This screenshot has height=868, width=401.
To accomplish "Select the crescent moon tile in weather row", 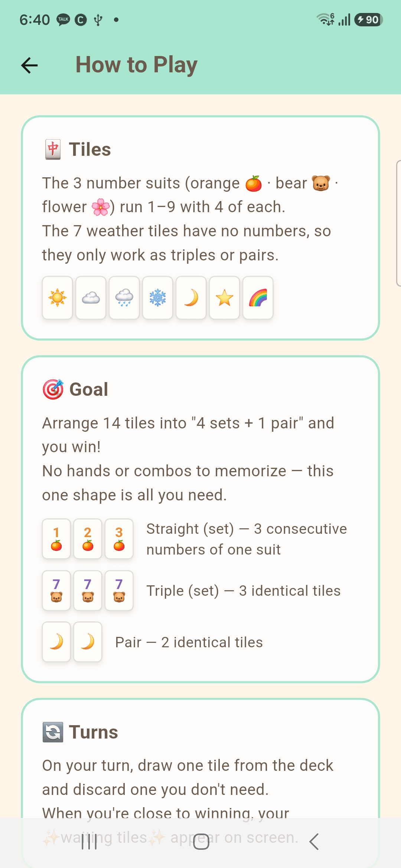I will pos(191,297).
